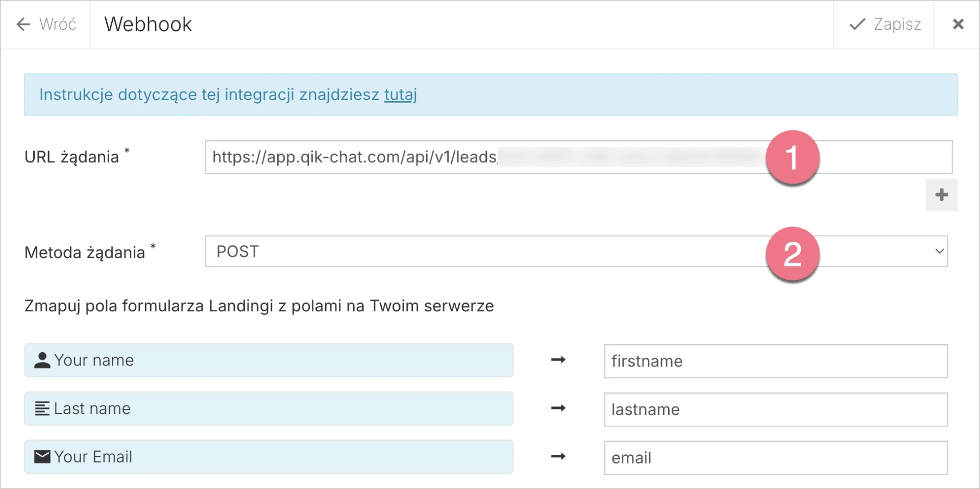The image size is (980, 489).
Task: Click the red badge numbered 1
Action: 792,157
